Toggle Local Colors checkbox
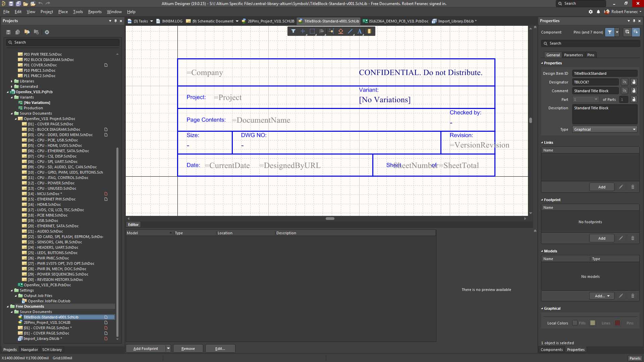Viewport: 644px width, 362px height. [x=575, y=323]
